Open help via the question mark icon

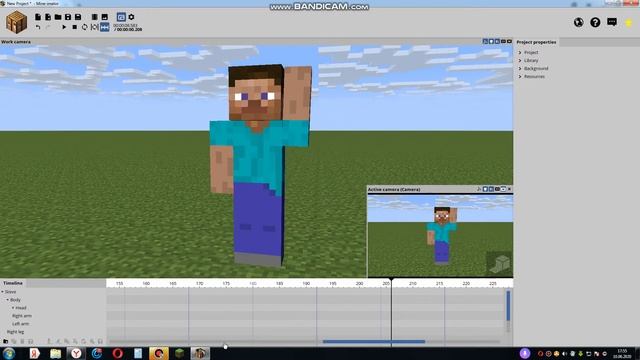pos(595,22)
